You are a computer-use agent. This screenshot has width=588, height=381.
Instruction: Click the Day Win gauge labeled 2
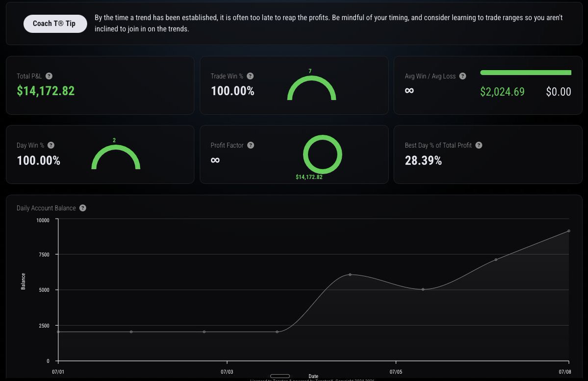click(x=116, y=157)
